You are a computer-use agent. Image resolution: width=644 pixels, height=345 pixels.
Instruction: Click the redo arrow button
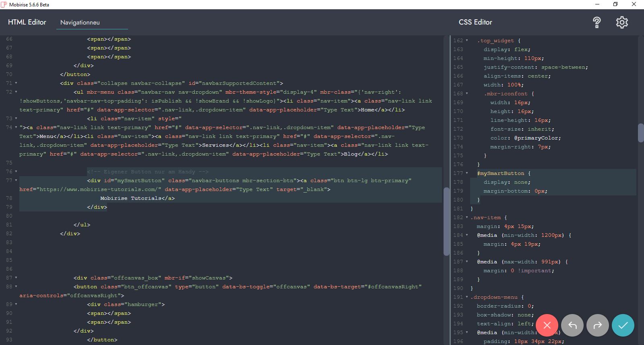click(598, 325)
